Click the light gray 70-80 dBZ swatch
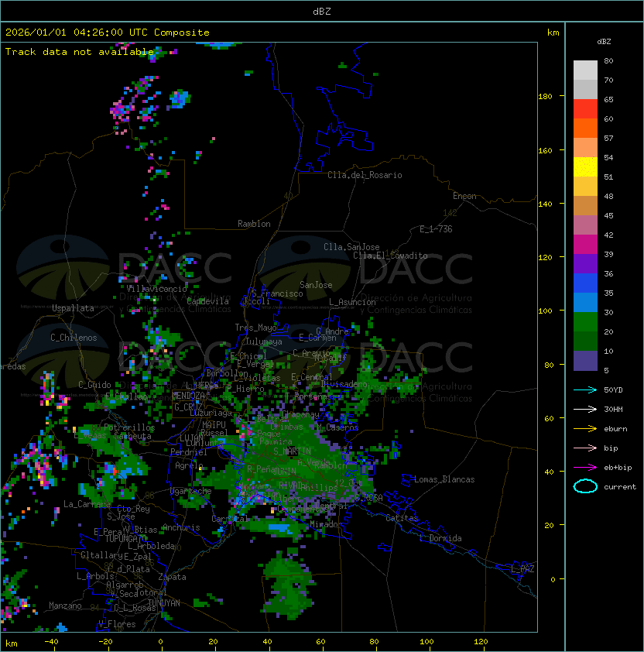This screenshot has width=644, height=652. pyautogui.click(x=585, y=70)
